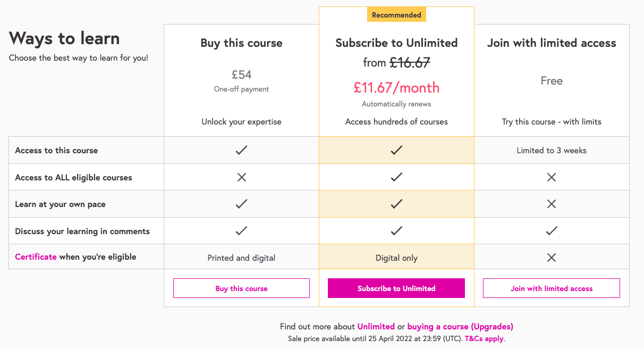Click Buy column checkmark for Discuss in comments
Viewport: 644px width, 348px height.
tap(241, 231)
